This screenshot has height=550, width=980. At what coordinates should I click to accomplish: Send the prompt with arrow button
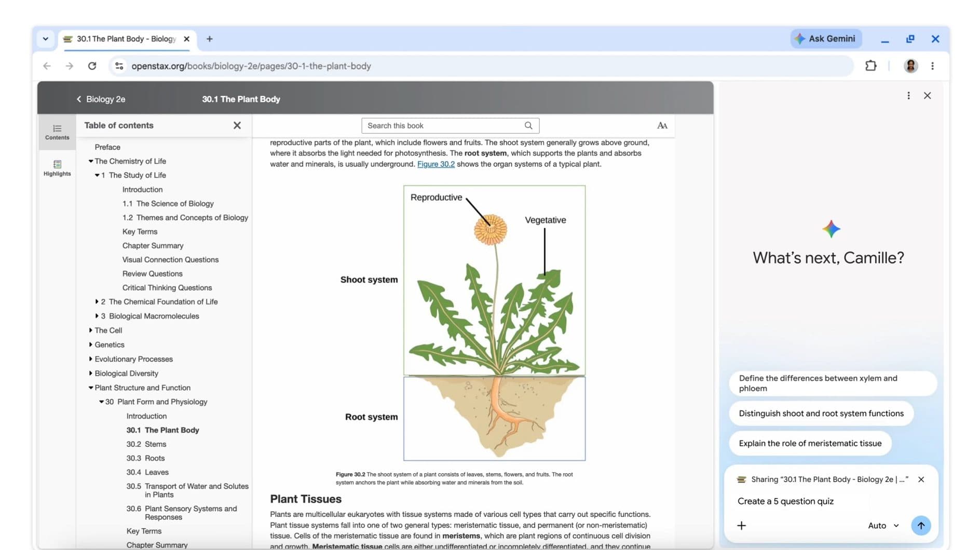921,526
